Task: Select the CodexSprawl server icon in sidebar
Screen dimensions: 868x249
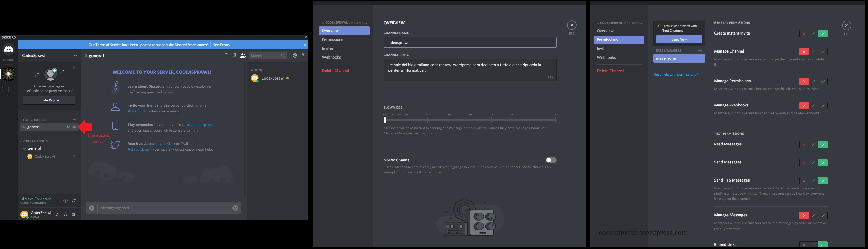Action: pos(8,74)
